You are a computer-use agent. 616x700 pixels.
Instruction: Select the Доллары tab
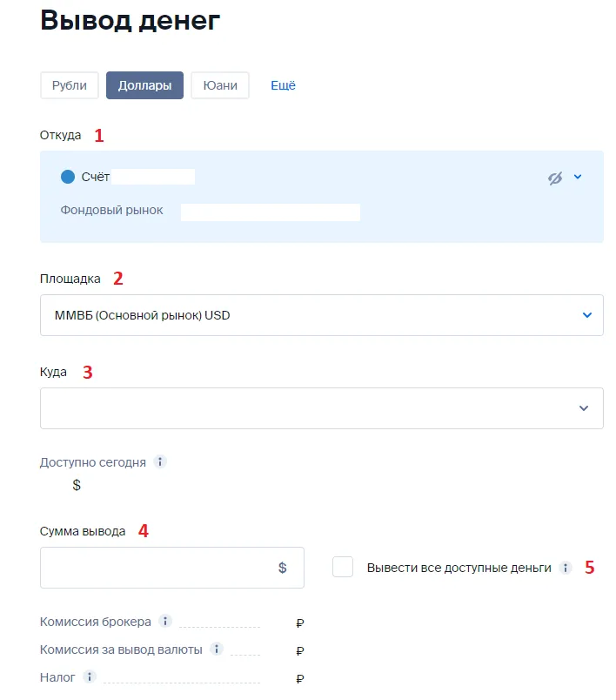tap(144, 85)
